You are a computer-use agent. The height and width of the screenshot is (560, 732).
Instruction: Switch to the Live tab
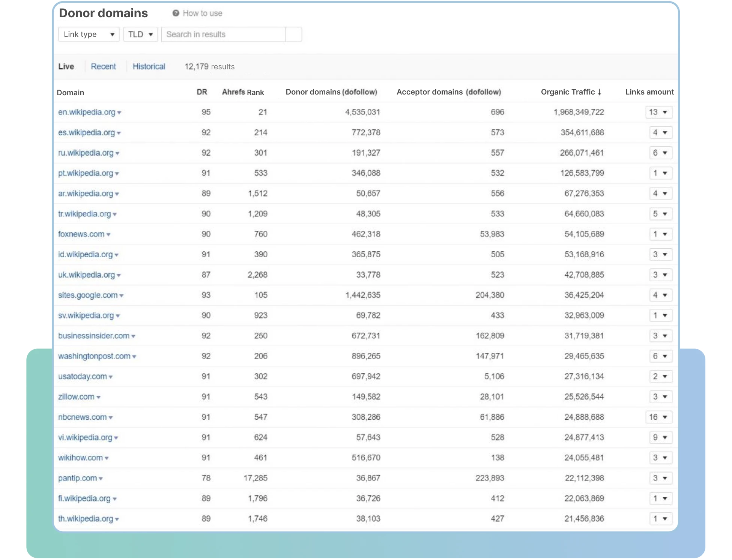tap(66, 66)
